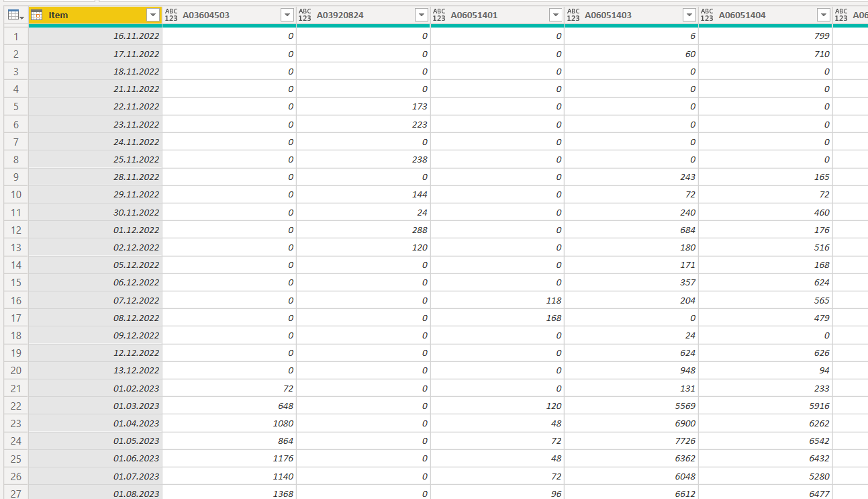Select the A03604503 column header
This screenshot has height=499, width=868.
tap(229, 15)
